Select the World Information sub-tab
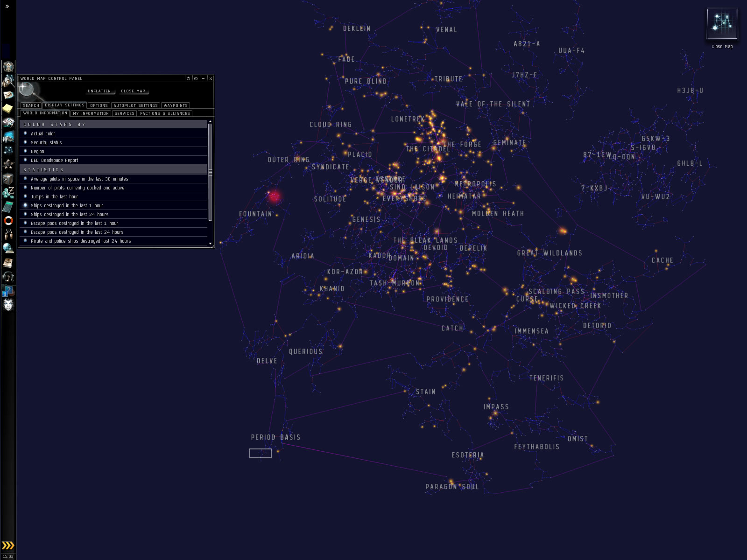The width and height of the screenshot is (747, 560). [45, 113]
